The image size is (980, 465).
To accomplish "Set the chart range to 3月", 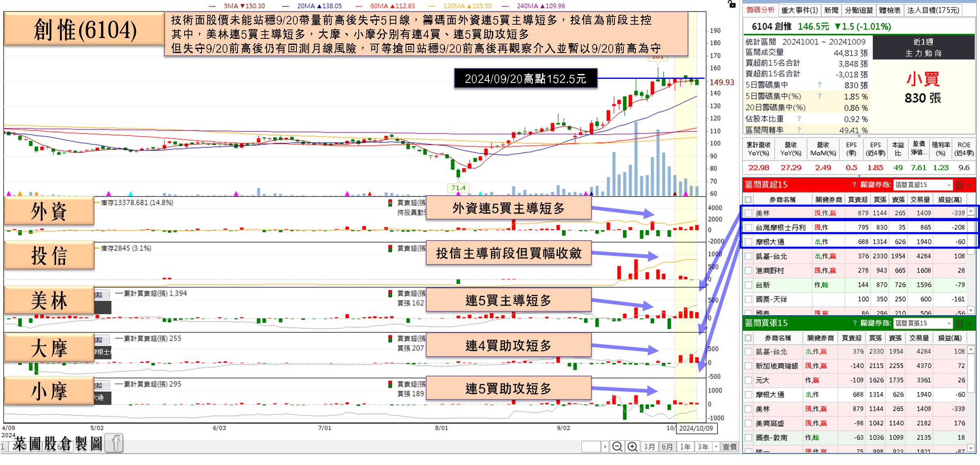I will [x=649, y=447].
